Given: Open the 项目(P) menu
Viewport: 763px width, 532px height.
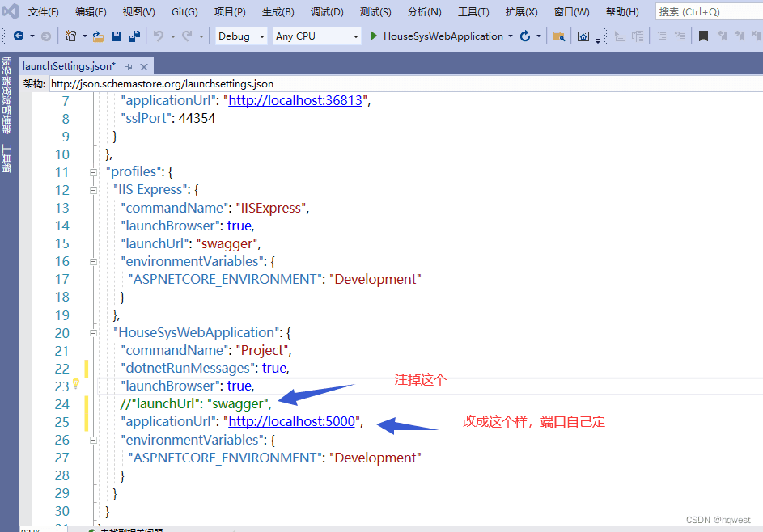Looking at the screenshot, I should [x=230, y=11].
